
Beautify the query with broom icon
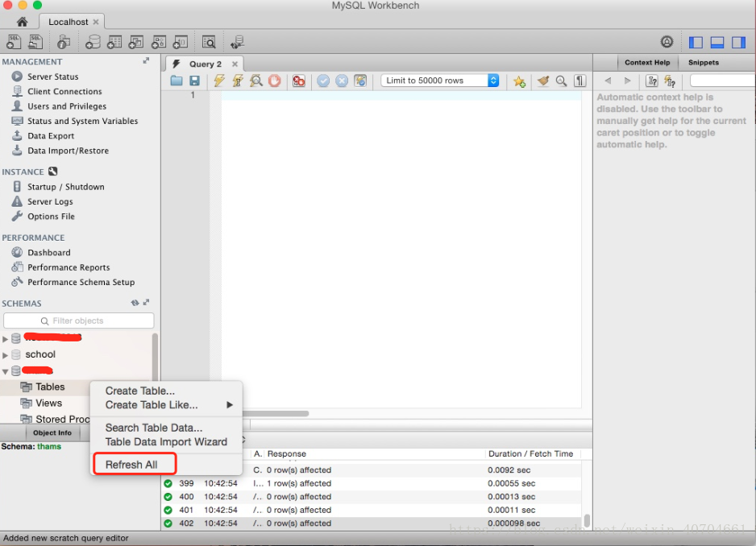click(x=543, y=81)
